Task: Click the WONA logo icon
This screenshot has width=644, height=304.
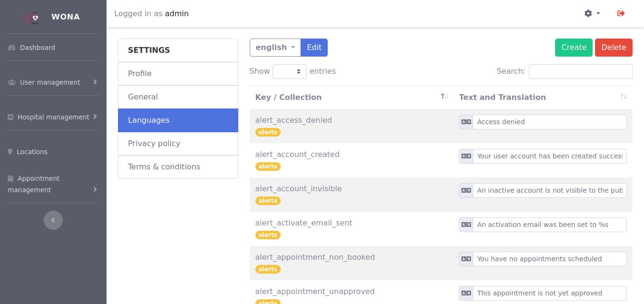Action: tap(32, 17)
